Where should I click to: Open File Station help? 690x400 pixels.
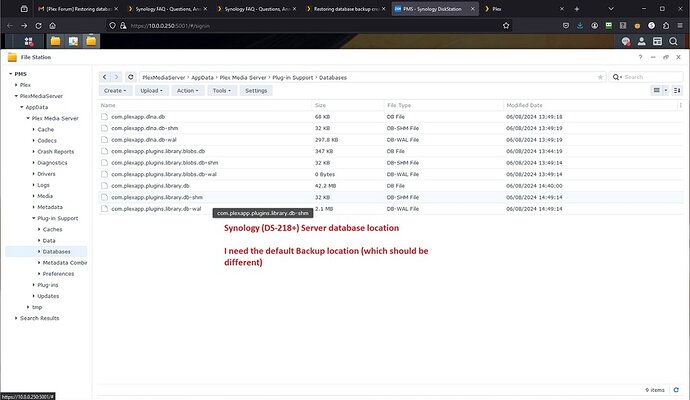640,57
